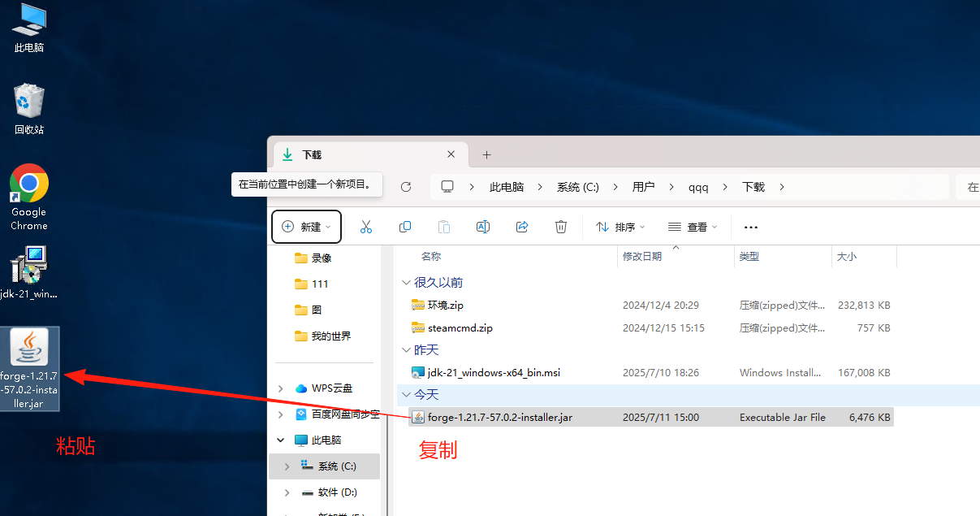Add a new Explorer tab with plus

pos(486,154)
